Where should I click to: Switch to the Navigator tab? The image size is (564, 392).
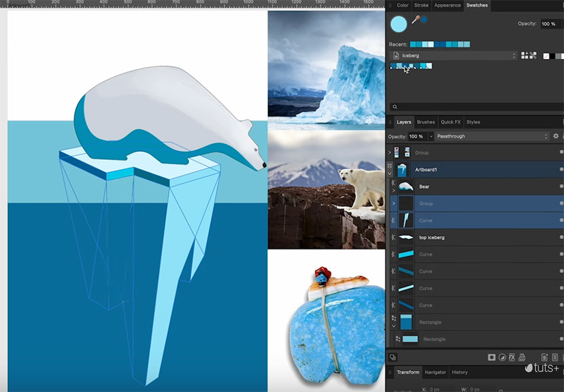pos(435,372)
